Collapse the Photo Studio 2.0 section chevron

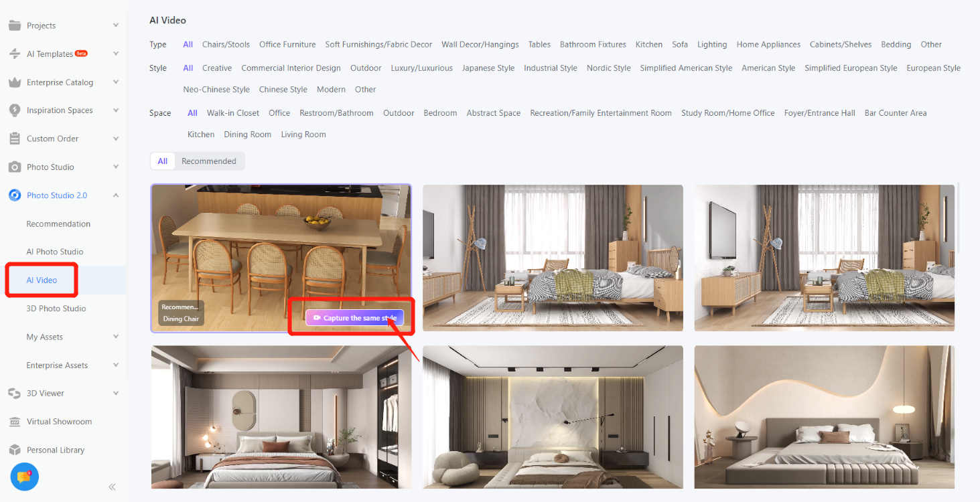click(116, 195)
